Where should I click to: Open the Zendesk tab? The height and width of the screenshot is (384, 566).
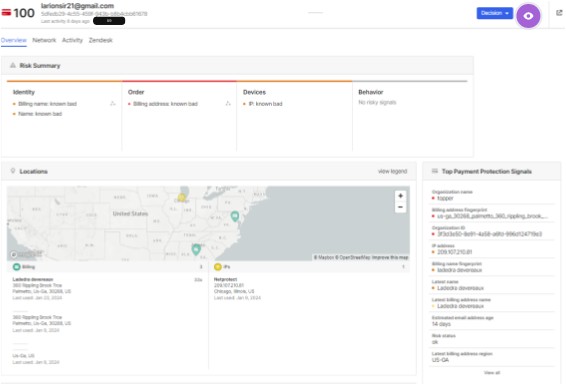101,40
